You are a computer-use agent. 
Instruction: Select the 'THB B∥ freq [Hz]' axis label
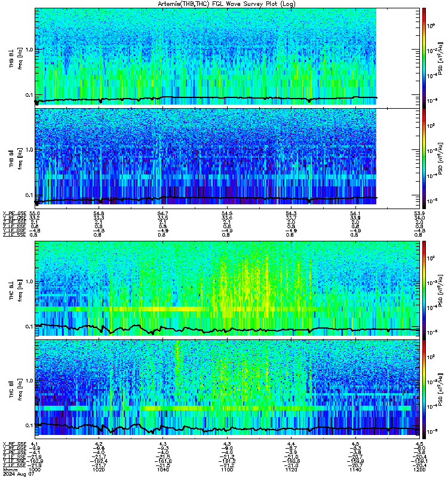tap(16, 158)
